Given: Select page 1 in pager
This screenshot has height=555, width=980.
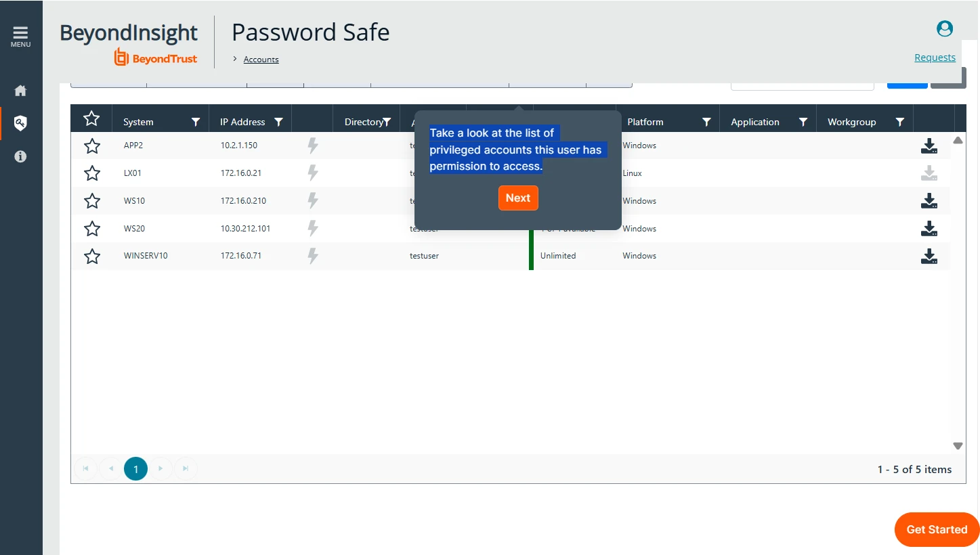Looking at the screenshot, I should tap(135, 469).
